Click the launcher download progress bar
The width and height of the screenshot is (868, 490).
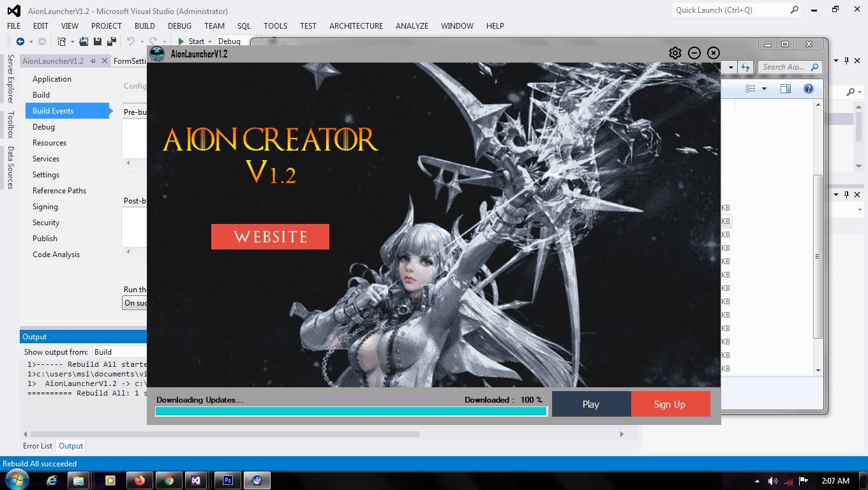coord(351,412)
